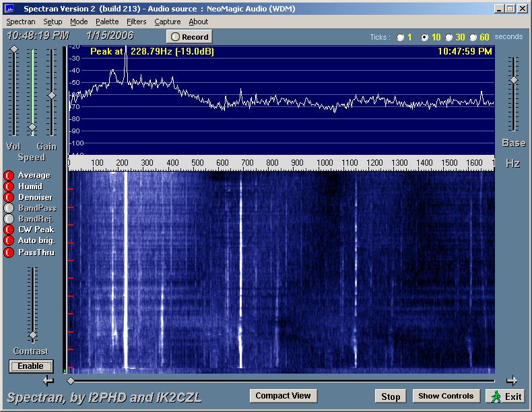Click the 1/15/2006 date text
The width and height of the screenshot is (532, 412).
click(x=110, y=36)
